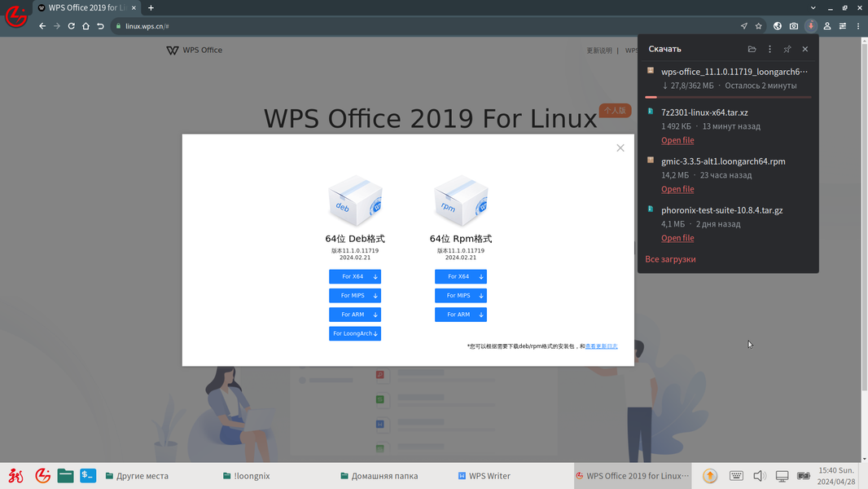The width and height of the screenshot is (868, 489).
Task: Click the wps-office download progress bar
Action: (728, 97)
